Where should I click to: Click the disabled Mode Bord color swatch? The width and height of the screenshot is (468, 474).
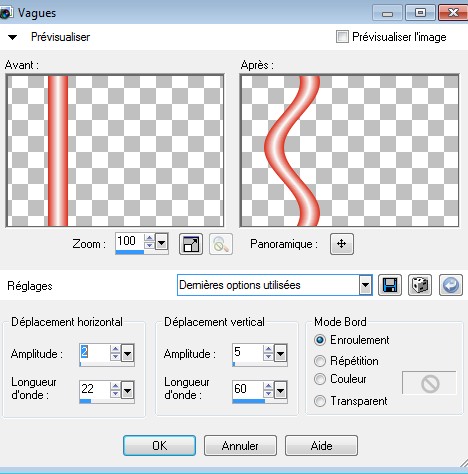[x=429, y=383]
